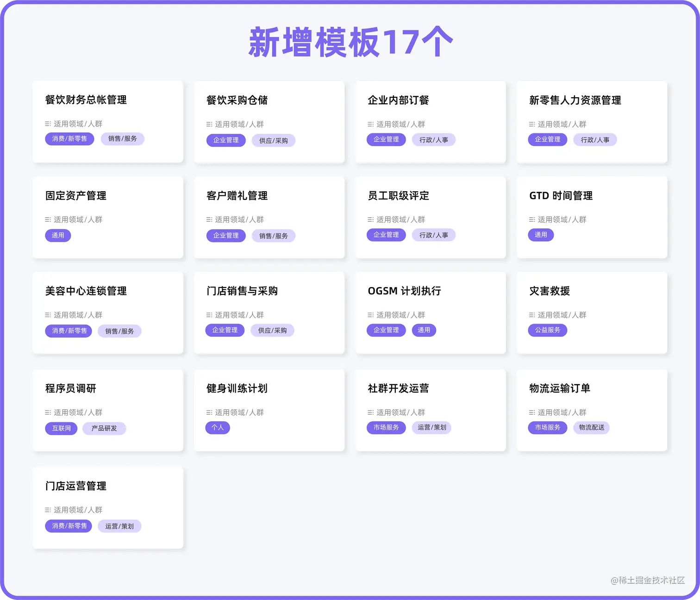
Task: Select 企业管理 tag under 餐饮采购仓储
Action: (226, 140)
